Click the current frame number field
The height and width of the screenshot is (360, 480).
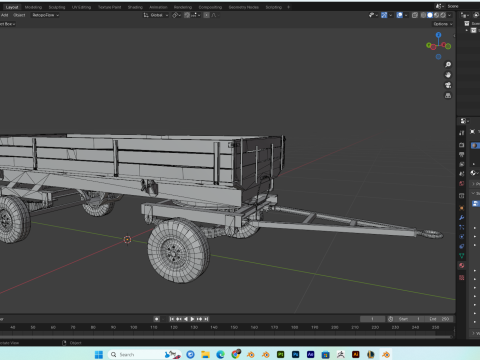372,319
